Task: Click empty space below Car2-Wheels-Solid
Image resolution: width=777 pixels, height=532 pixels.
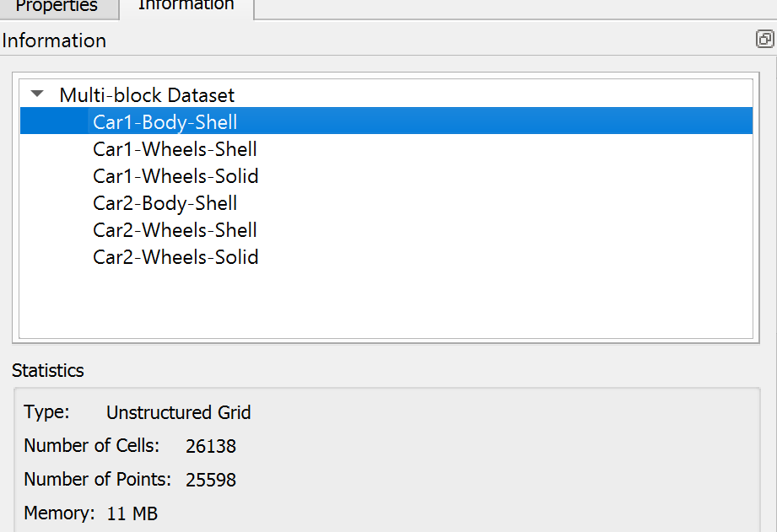Action: point(386,304)
